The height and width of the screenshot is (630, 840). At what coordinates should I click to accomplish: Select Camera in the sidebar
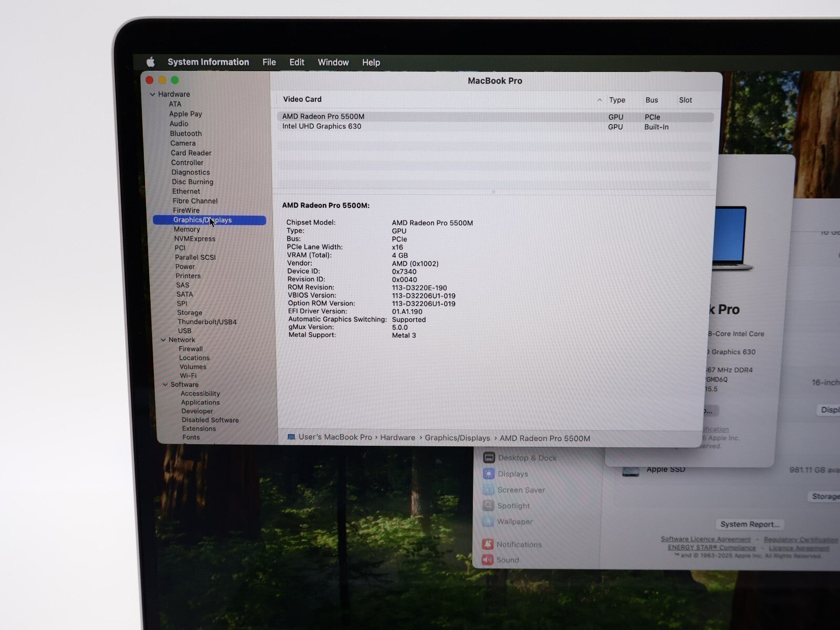183,143
